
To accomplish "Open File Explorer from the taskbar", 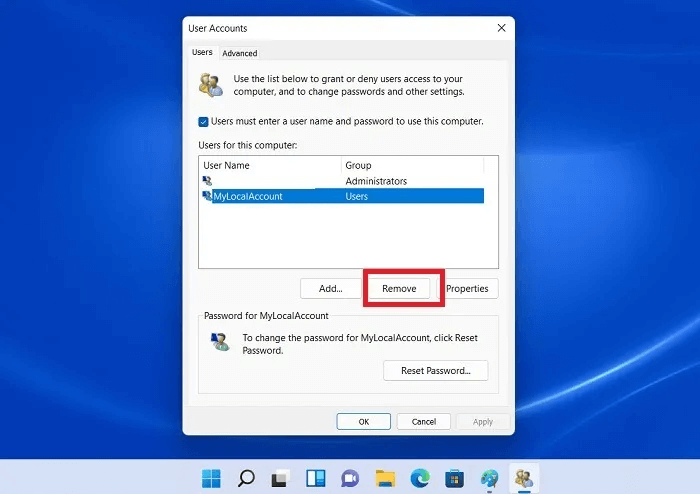I will 385,478.
